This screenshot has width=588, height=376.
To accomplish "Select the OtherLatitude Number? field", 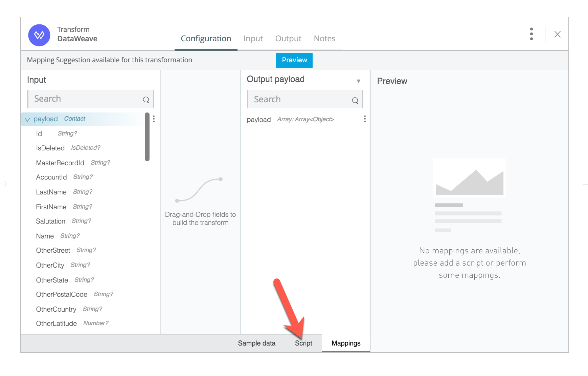I will 72,323.
